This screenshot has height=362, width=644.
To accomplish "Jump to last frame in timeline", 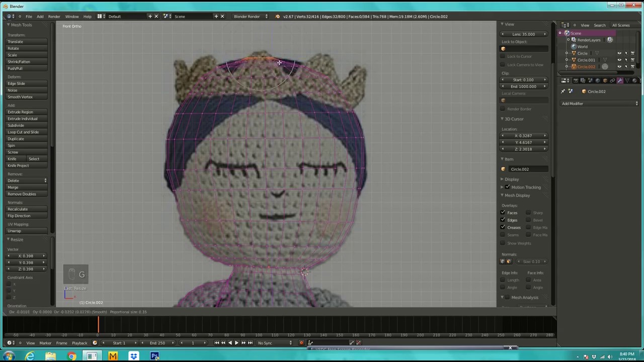I will 250,343.
